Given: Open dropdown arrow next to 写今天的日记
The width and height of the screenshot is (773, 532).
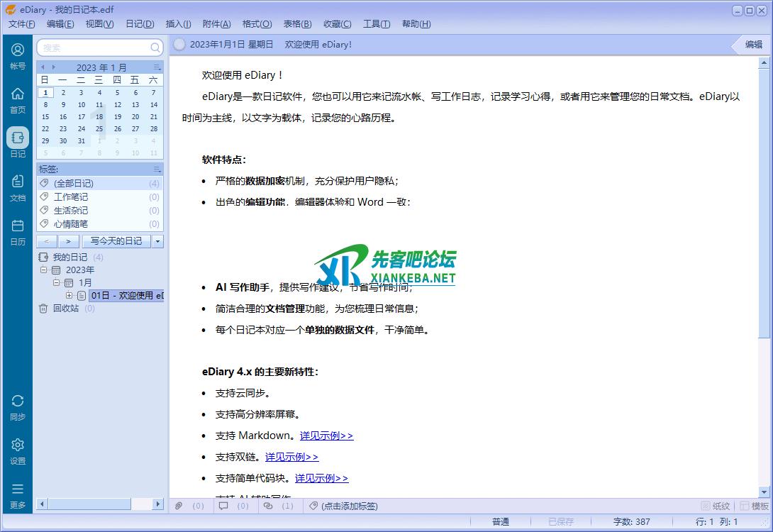Looking at the screenshot, I should click(158, 241).
